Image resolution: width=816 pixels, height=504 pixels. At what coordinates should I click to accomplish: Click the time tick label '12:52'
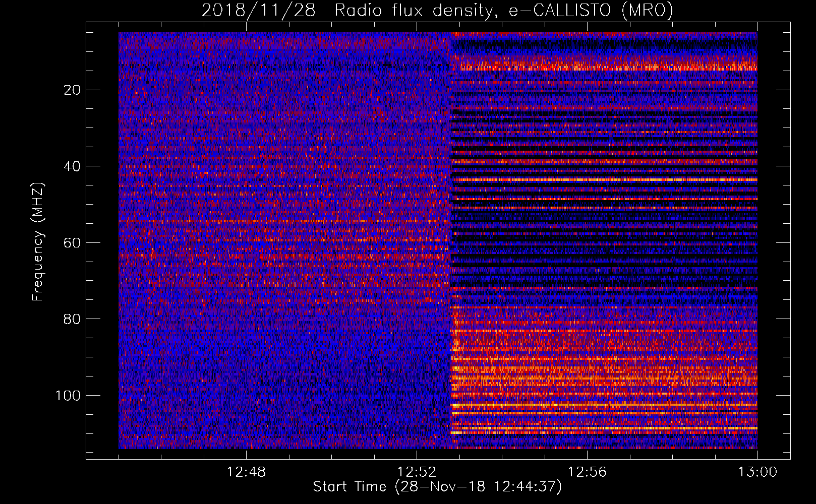pos(417,472)
